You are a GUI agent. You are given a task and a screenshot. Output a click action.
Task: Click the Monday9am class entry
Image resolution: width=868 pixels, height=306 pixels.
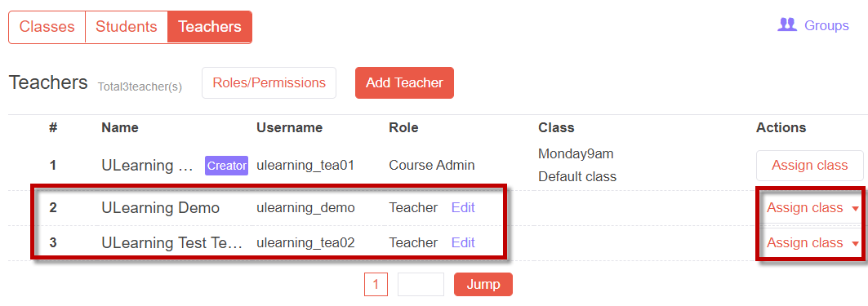(x=576, y=153)
